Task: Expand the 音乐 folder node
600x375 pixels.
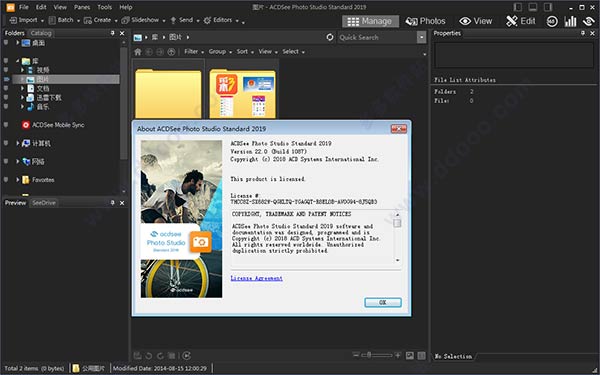Action: point(22,107)
